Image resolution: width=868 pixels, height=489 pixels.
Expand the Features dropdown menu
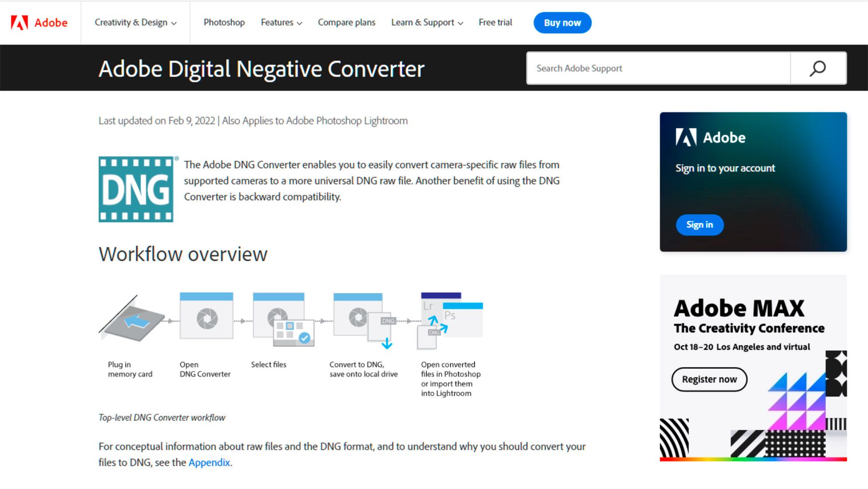tap(281, 23)
